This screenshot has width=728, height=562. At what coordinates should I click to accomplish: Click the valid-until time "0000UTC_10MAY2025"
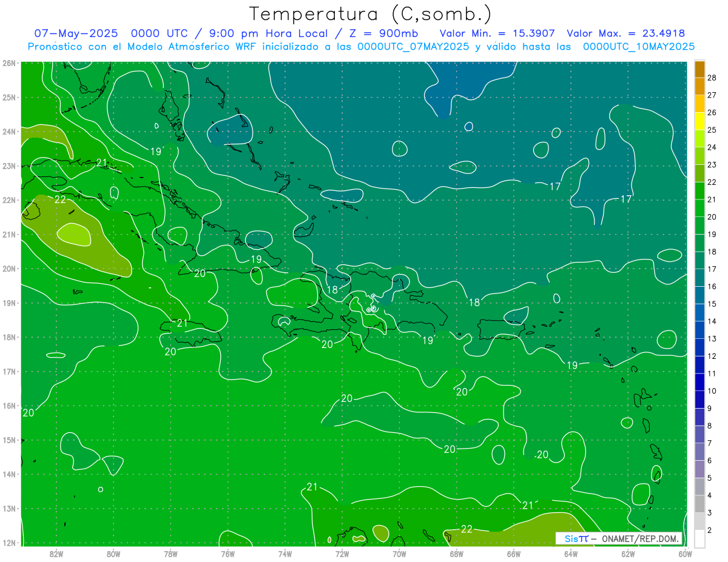[639, 47]
